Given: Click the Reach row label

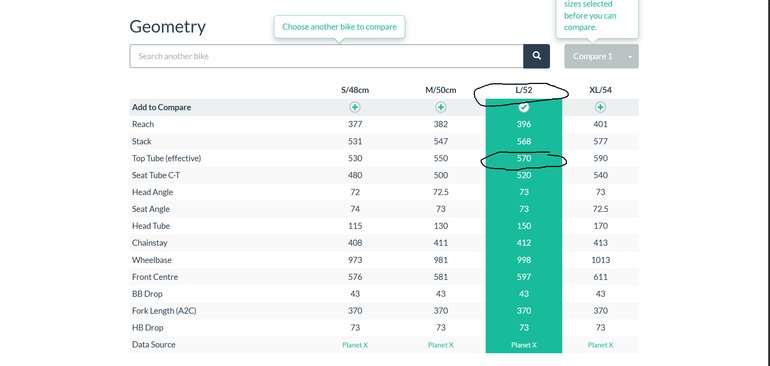Looking at the screenshot, I should [x=143, y=124].
